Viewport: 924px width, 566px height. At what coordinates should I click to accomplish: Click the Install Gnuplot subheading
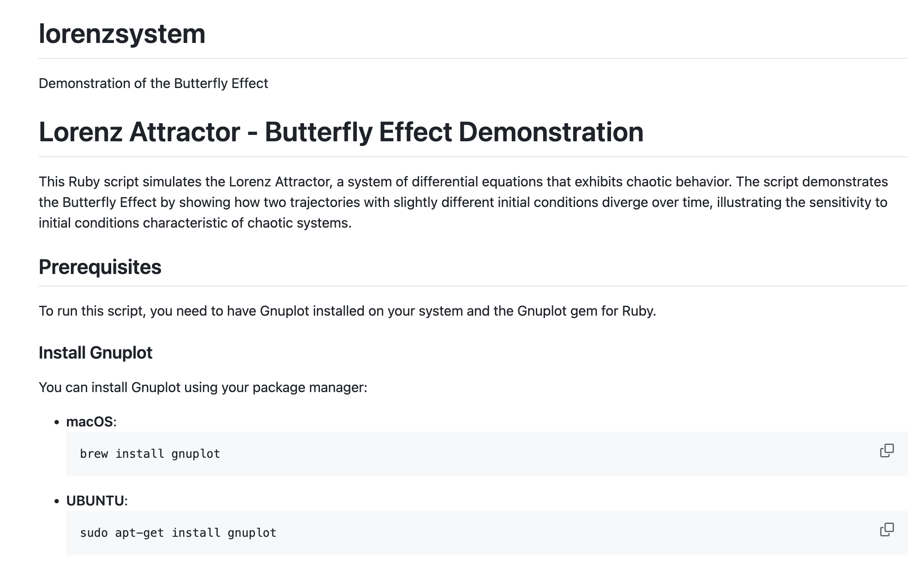click(95, 353)
